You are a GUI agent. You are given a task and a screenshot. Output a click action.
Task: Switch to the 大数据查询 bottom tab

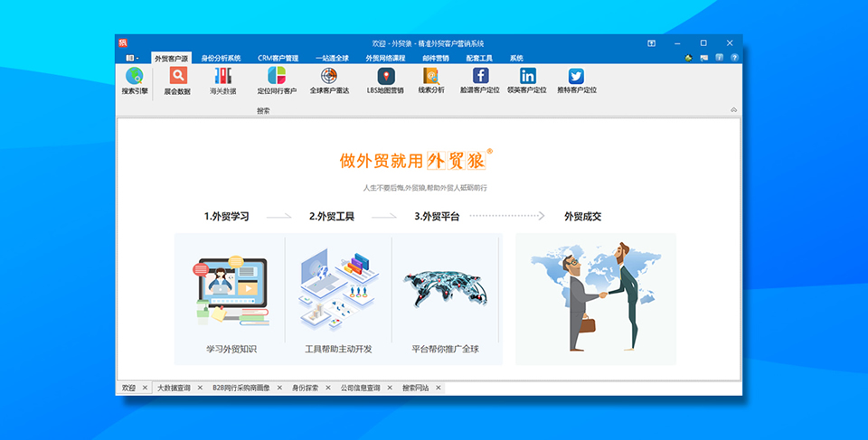[174, 388]
